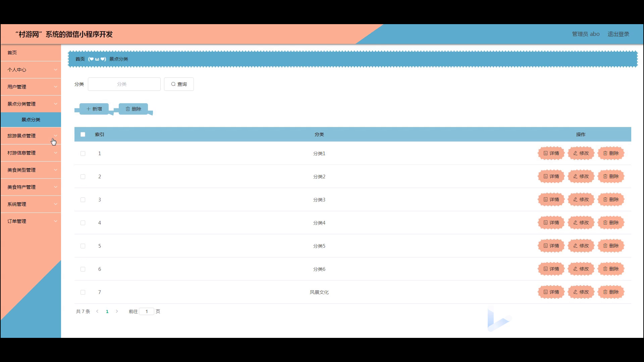The image size is (644, 362).
Task: Edit row 分类2 with 修改
Action: pos(581,176)
